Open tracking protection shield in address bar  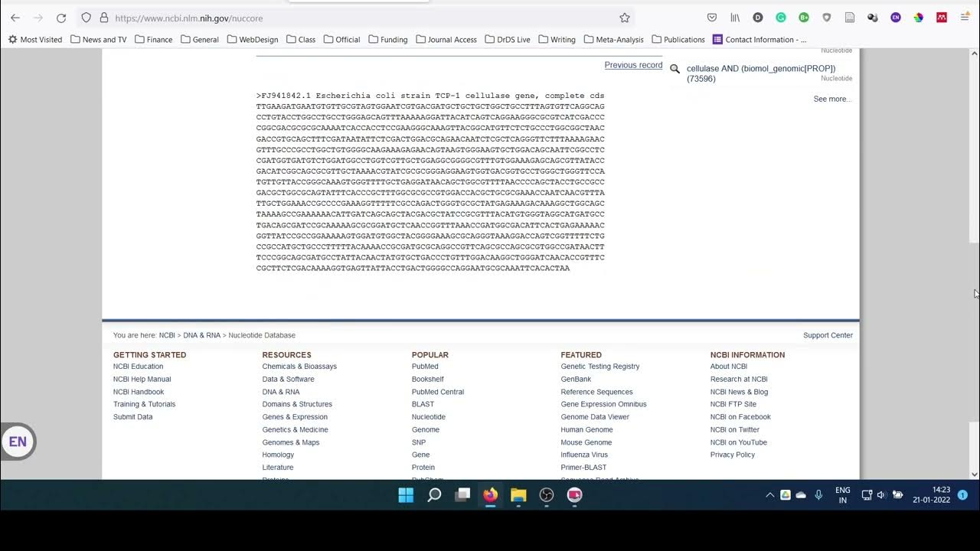point(87,18)
